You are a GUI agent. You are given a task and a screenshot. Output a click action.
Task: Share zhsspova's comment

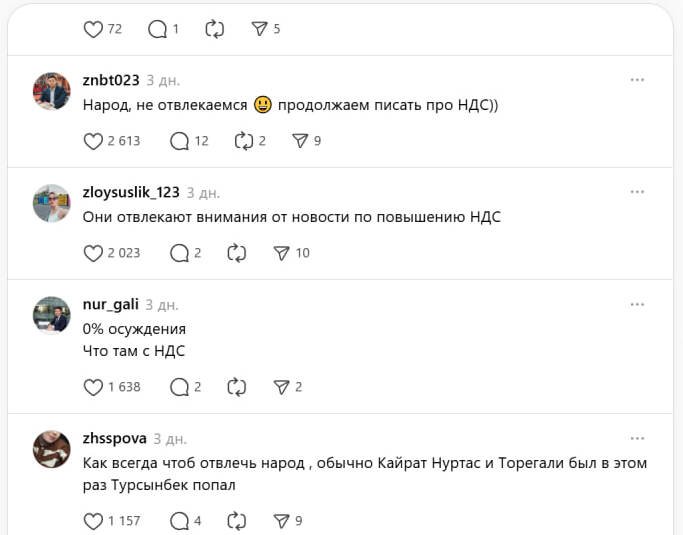coord(282,520)
